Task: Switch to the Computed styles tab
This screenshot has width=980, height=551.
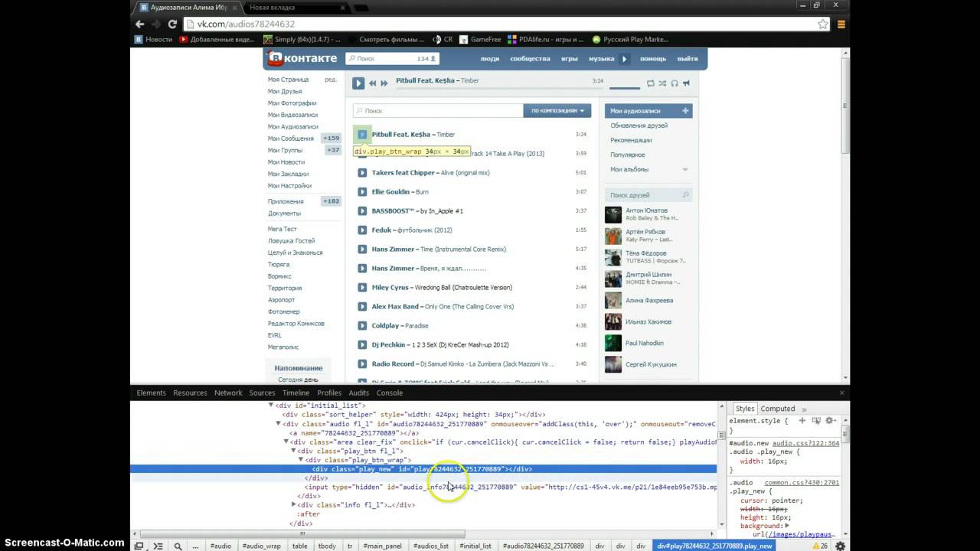Action: (778, 409)
